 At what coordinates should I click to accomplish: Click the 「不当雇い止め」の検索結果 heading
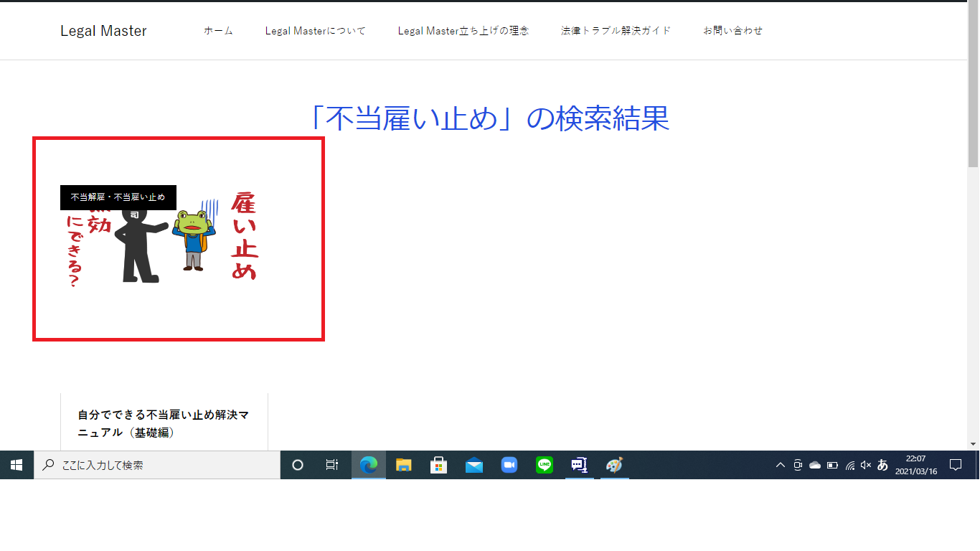coord(490,118)
